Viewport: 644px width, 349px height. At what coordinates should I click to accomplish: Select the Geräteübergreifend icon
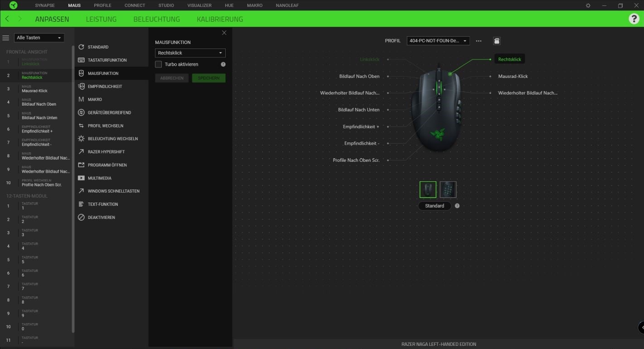coord(82,112)
